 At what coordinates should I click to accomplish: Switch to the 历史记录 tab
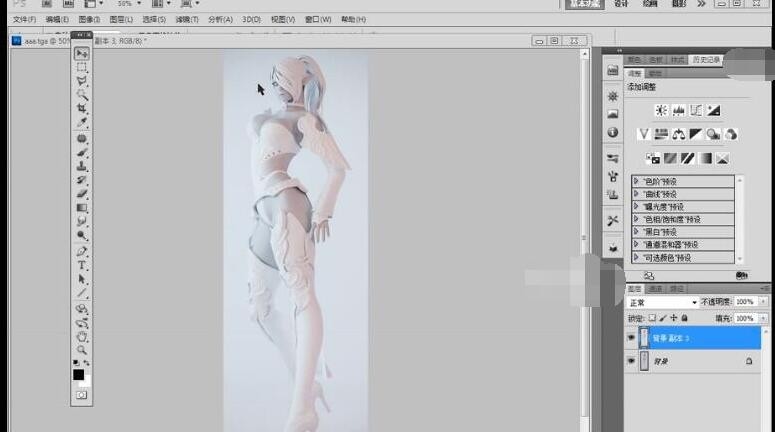(x=706, y=60)
